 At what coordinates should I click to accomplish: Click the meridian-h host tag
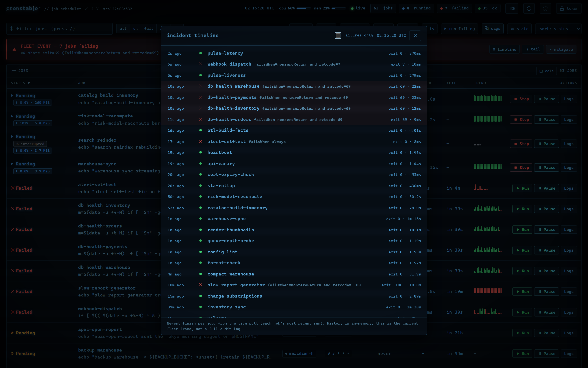299,354
